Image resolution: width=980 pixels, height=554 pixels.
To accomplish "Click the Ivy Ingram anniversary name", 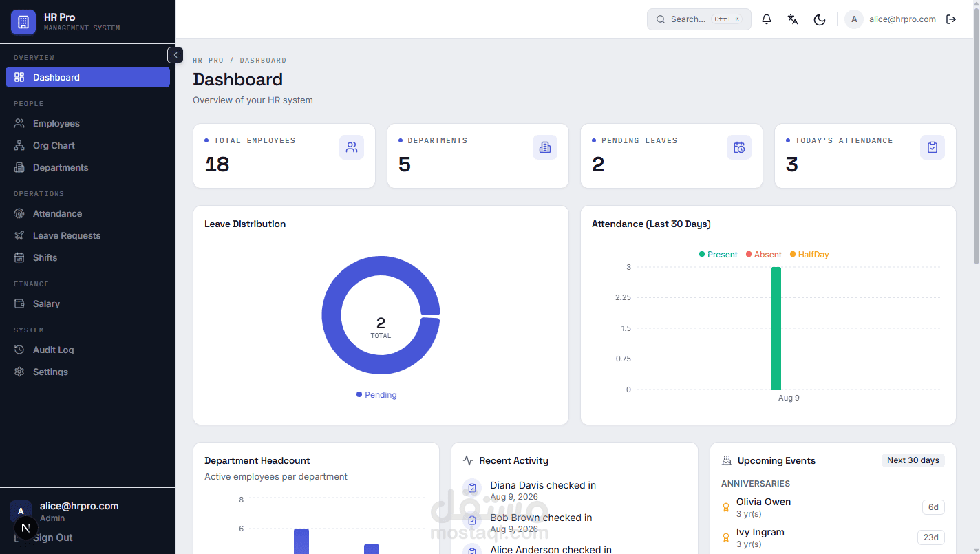I will click(x=760, y=532).
